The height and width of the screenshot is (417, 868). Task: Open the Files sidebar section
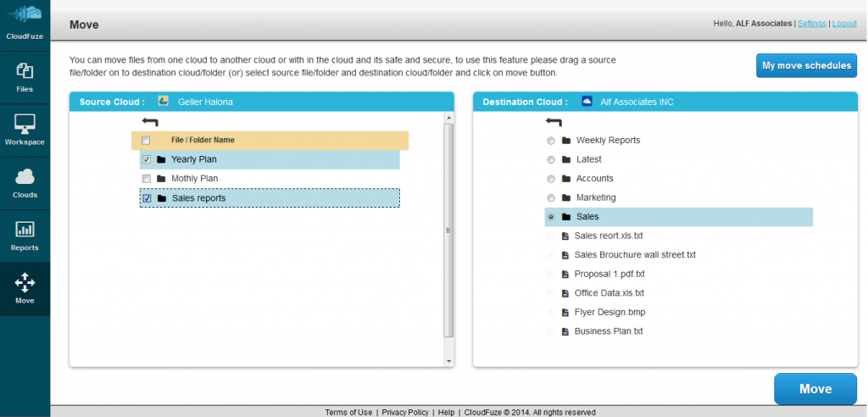25,77
